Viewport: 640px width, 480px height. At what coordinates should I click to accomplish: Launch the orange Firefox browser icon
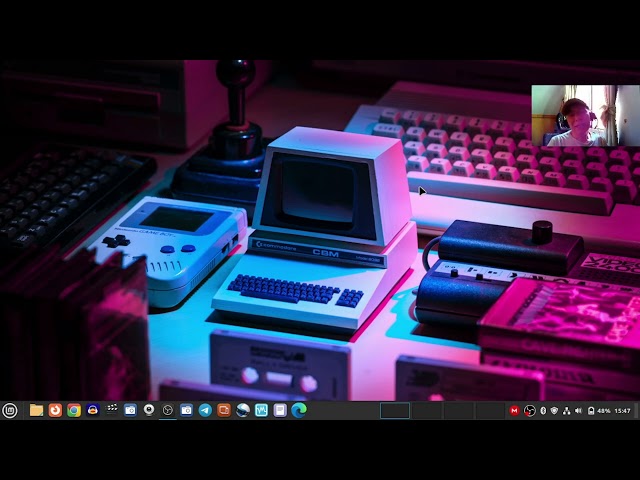click(55, 410)
